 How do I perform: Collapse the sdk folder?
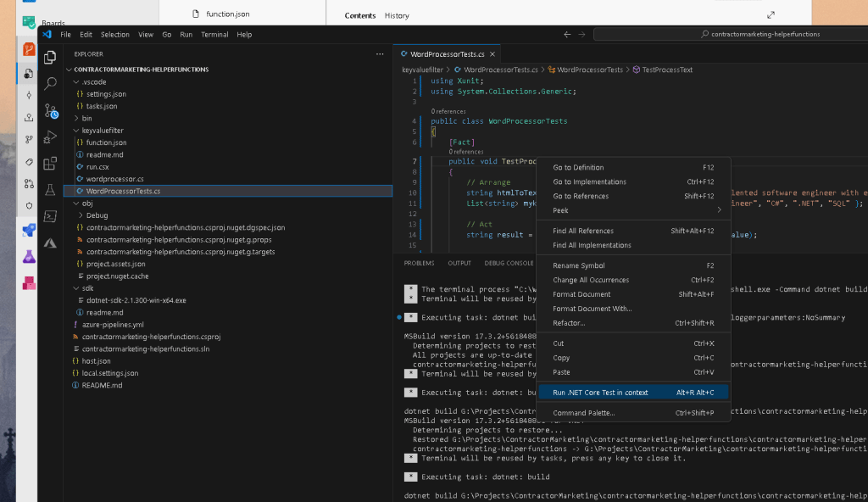(76, 288)
